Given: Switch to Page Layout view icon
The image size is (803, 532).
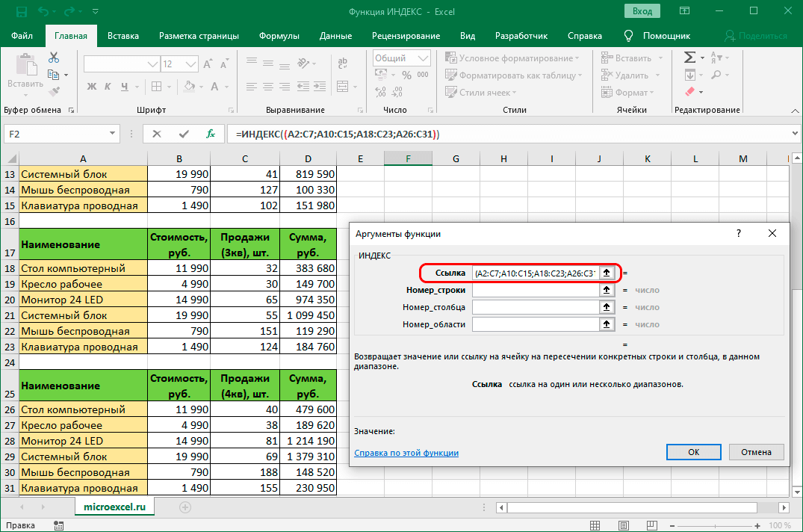Looking at the screenshot, I should [623, 525].
